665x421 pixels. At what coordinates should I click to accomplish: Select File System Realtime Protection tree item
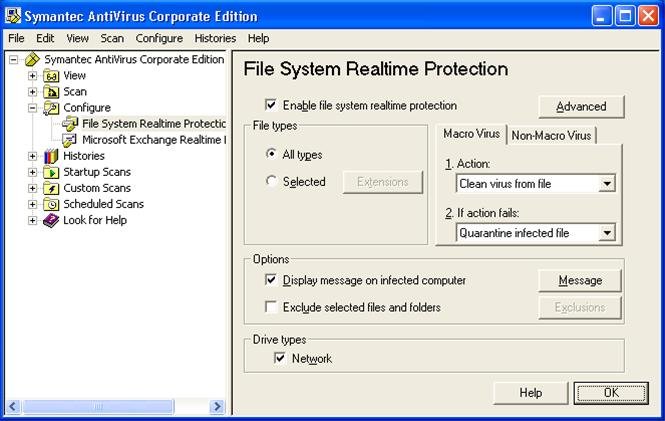[154, 124]
